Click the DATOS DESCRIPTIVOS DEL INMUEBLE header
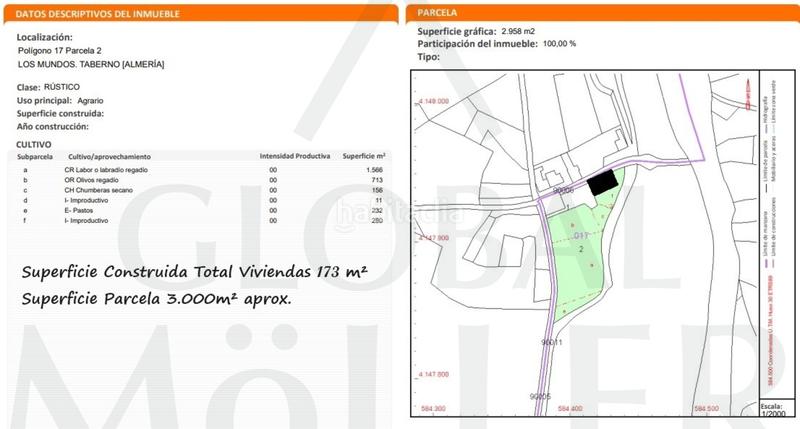The image size is (800, 429). coord(82,12)
